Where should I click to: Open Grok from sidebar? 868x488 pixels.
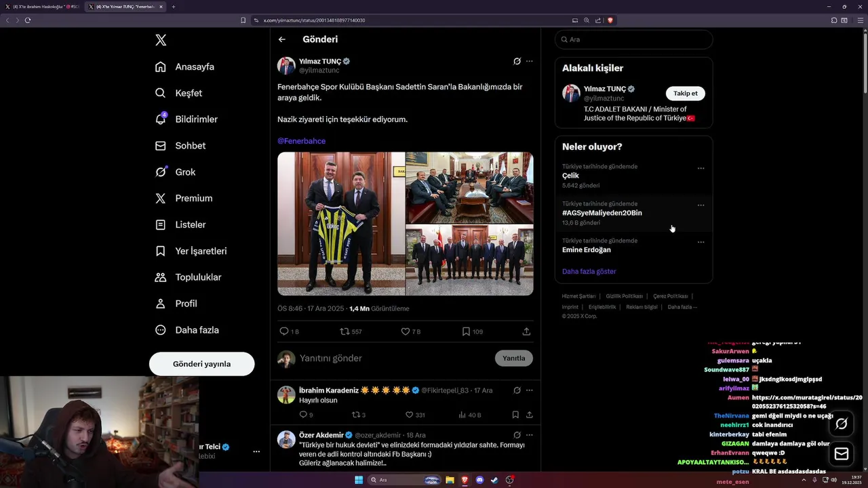click(x=175, y=172)
